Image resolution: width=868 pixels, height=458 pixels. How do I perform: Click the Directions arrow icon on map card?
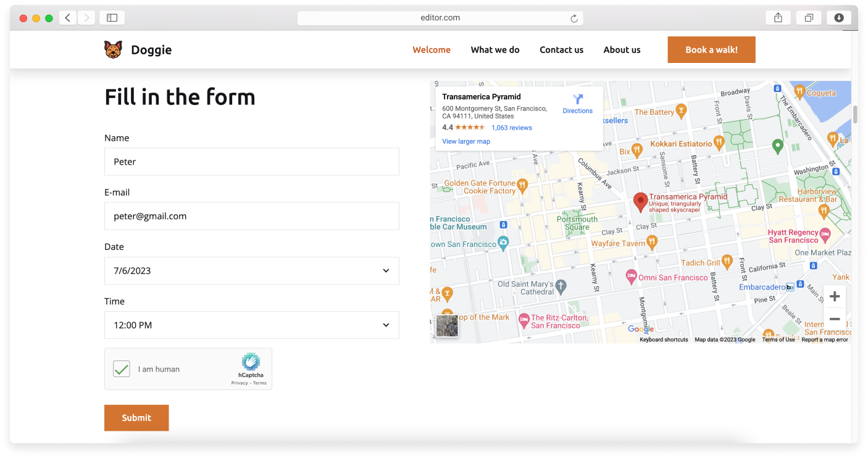coord(578,99)
